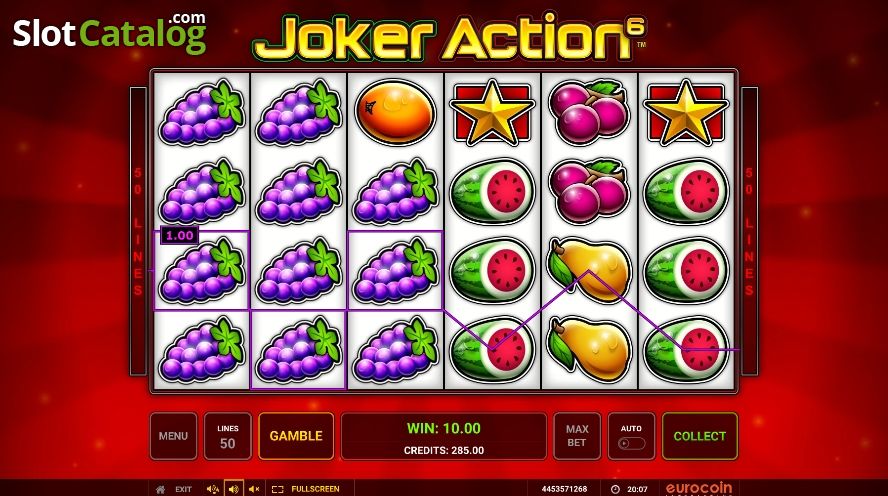Viewport: 888px width, 496px height.
Task: Click the SlotCatalog.com logo
Action: coord(110,33)
